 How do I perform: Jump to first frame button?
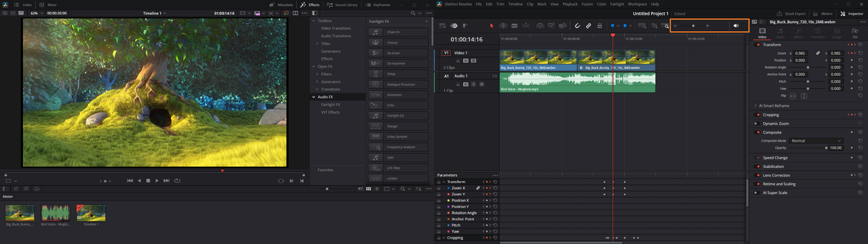click(x=130, y=181)
